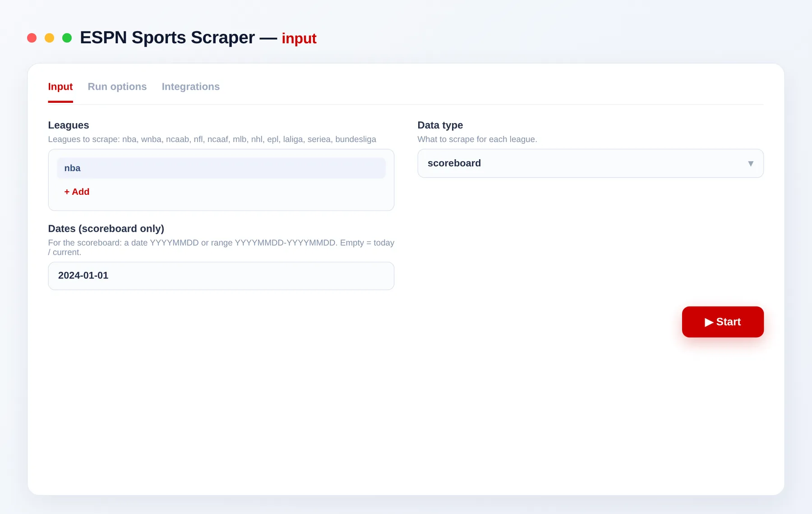Click the date format hint text
The image size is (812, 514).
pos(221,248)
